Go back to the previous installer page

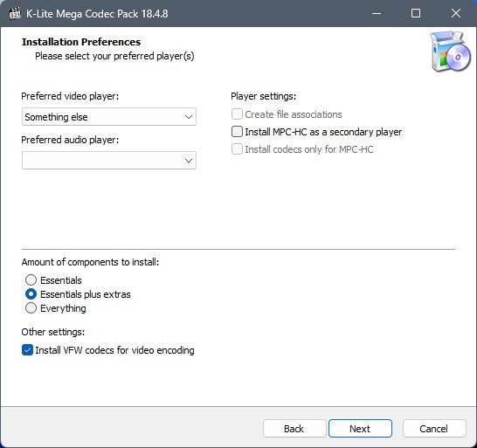[294, 429]
